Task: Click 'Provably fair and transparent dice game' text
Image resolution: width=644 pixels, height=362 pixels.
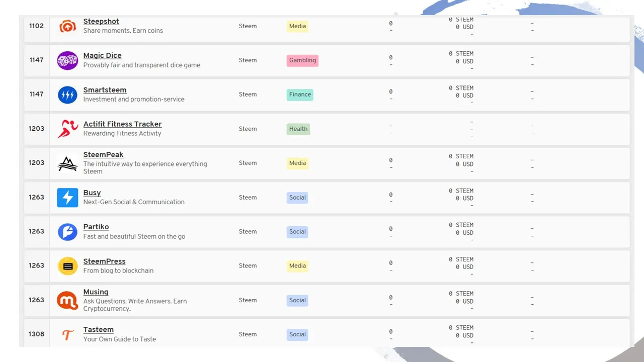Action: (142, 65)
